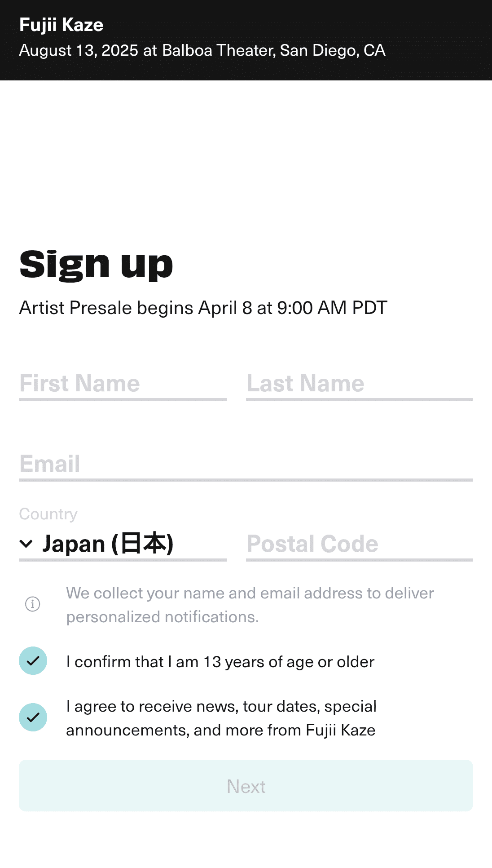Screen dimensions: 492x868
Task: Toggle the receive news and tour dates checkbox
Action: (x=33, y=717)
